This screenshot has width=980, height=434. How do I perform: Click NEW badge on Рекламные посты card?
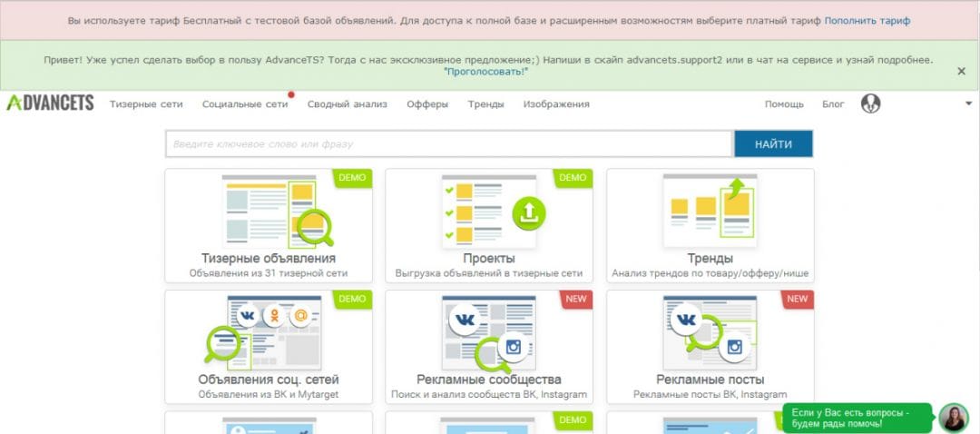click(x=797, y=299)
